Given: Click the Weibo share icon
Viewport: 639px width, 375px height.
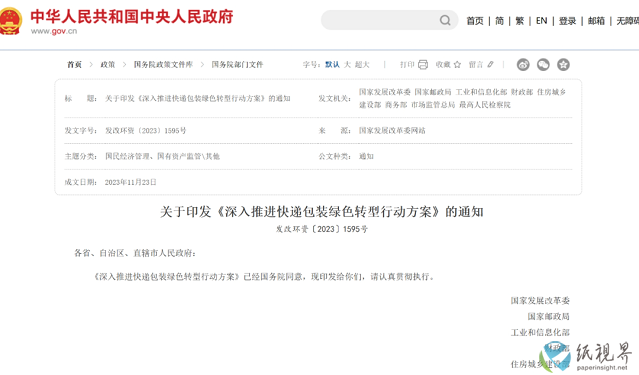Looking at the screenshot, I should tap(523, 64).
